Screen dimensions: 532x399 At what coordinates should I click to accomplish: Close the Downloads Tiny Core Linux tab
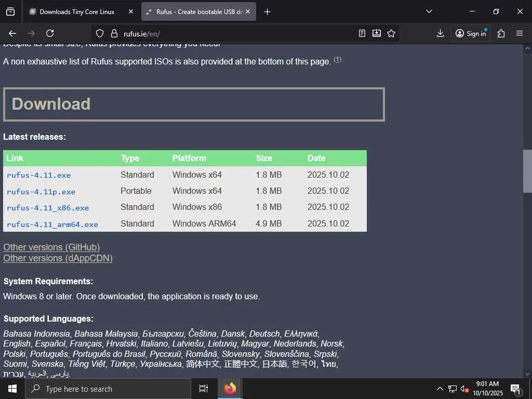[131, 11]
